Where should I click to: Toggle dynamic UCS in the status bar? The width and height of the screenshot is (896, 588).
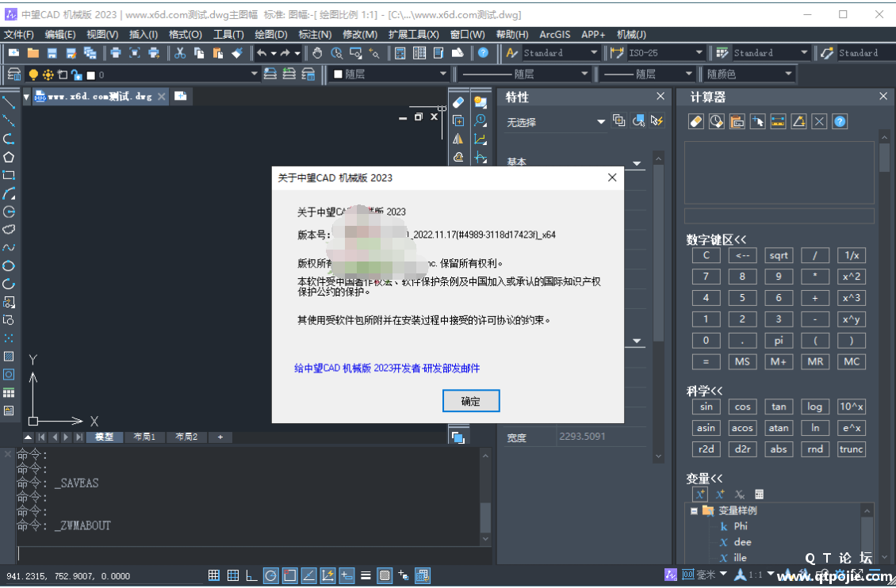[327, 575]
